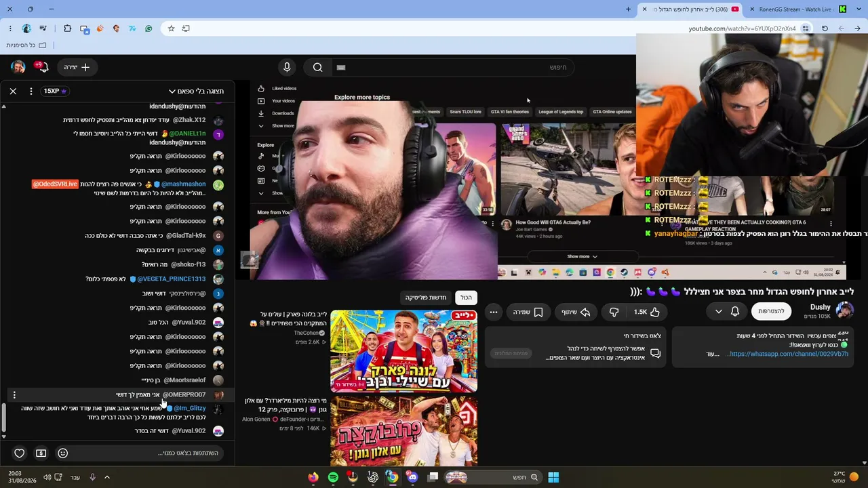Open Super Chat dollar icon

point(41,453)
